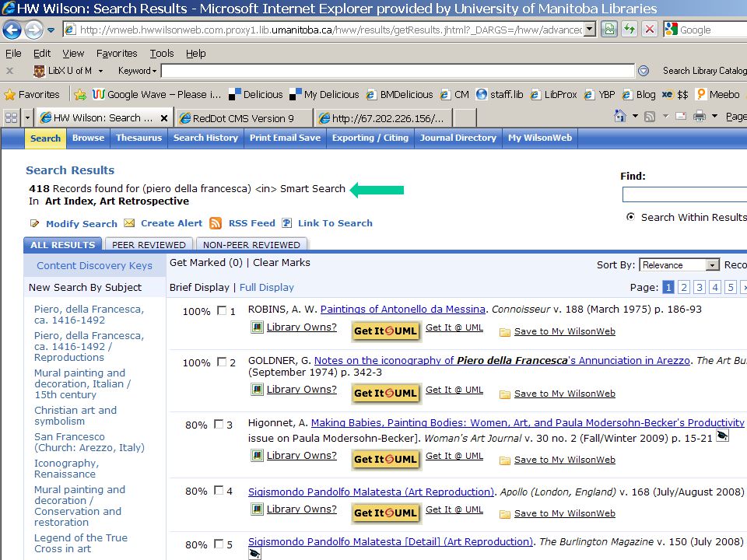The height and width of the screenshot is (560, 747).
Task: Switch to the PEER REVIEWED tab
Action: pos(149,245)
